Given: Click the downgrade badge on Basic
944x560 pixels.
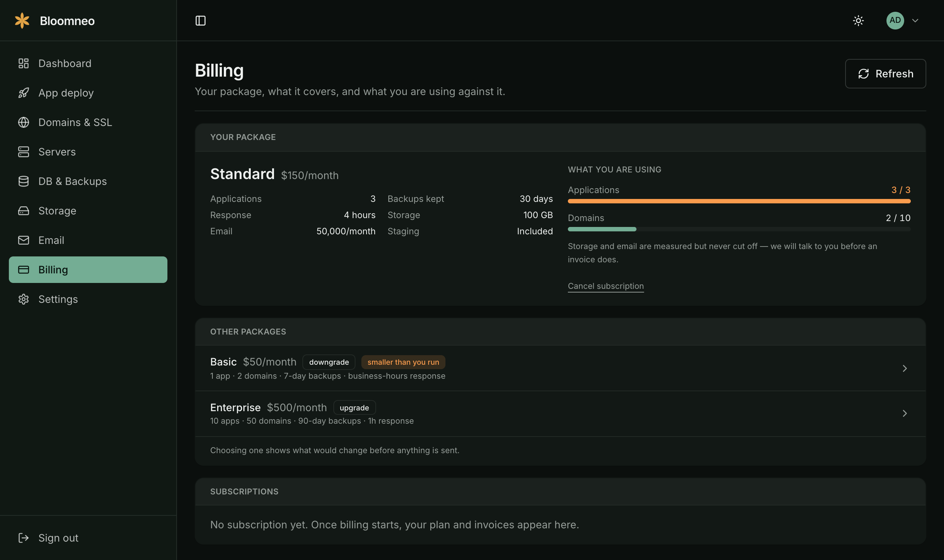Looking at the screenshot, I should [329, 362].
